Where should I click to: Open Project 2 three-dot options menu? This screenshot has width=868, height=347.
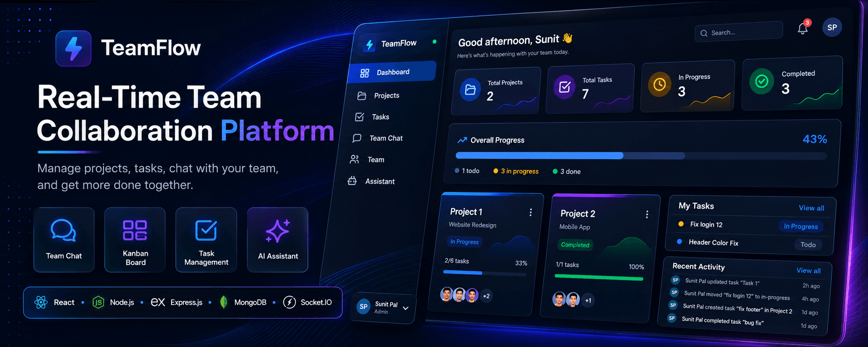click(x=647, y=214)
